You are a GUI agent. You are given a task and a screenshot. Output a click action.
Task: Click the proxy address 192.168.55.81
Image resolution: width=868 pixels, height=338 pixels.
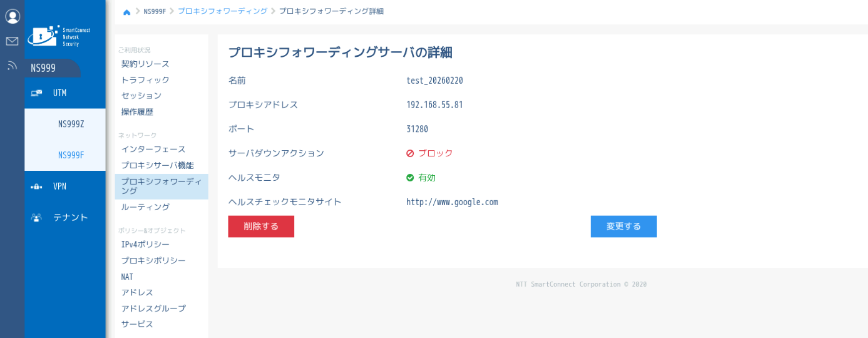tap(435, 105)
